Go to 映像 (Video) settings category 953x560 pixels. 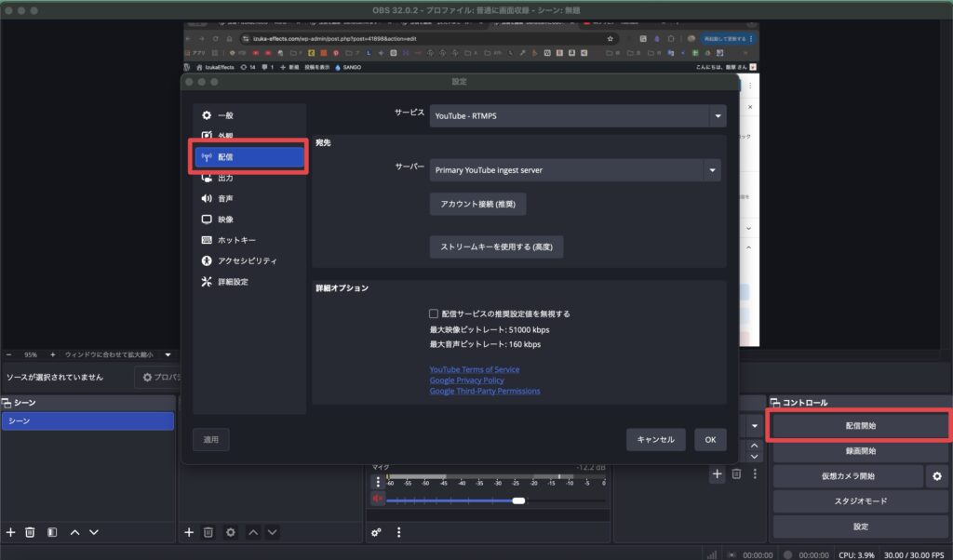tap(225, 220)
